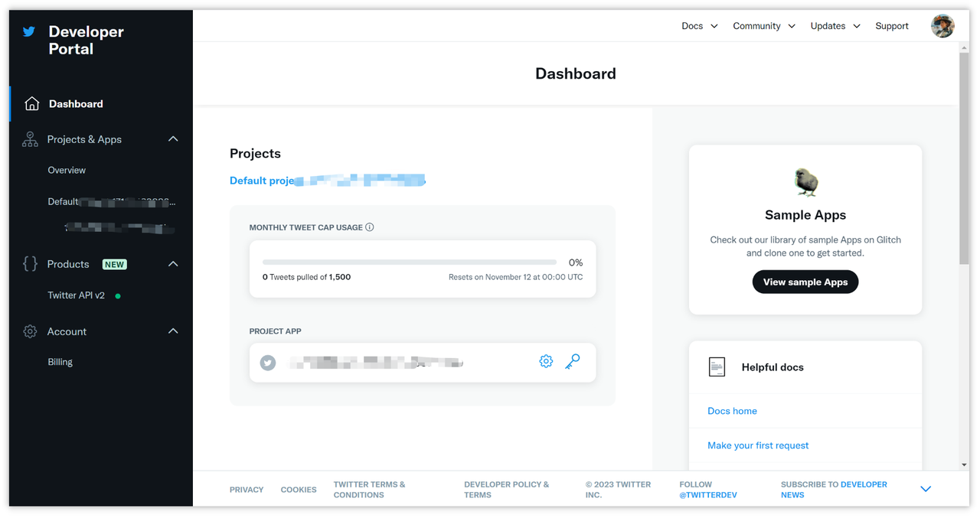
Task: Click the tweet cap usage progress bar
Action: point(409,262)
